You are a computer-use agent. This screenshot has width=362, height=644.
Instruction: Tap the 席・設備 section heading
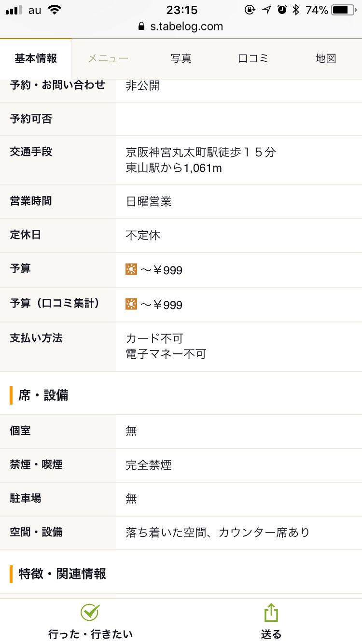[x=43, y=395]
